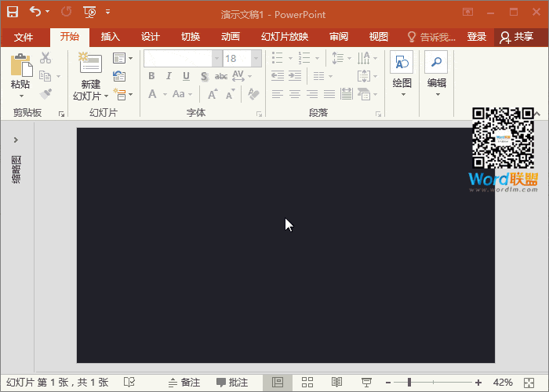Toggle Underline formatting
549x392 pixels.
tap(186, 76)
